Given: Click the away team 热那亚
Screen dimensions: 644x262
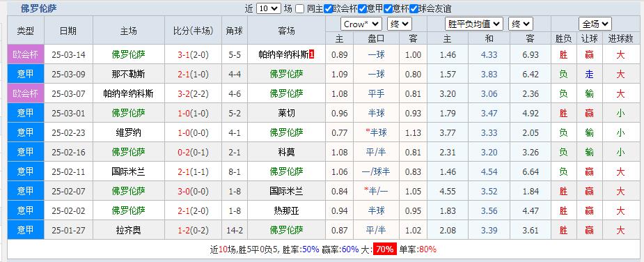Looking at the screenshot, I should tap(286, 210).
